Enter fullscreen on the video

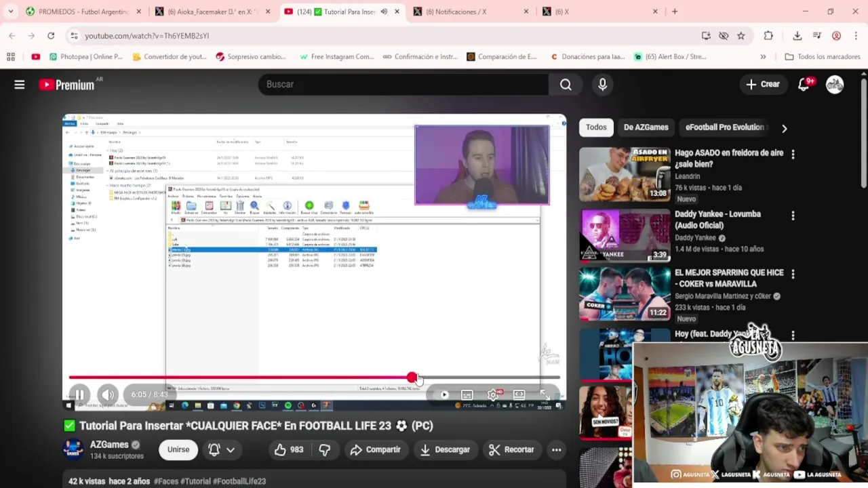point(545,394)
